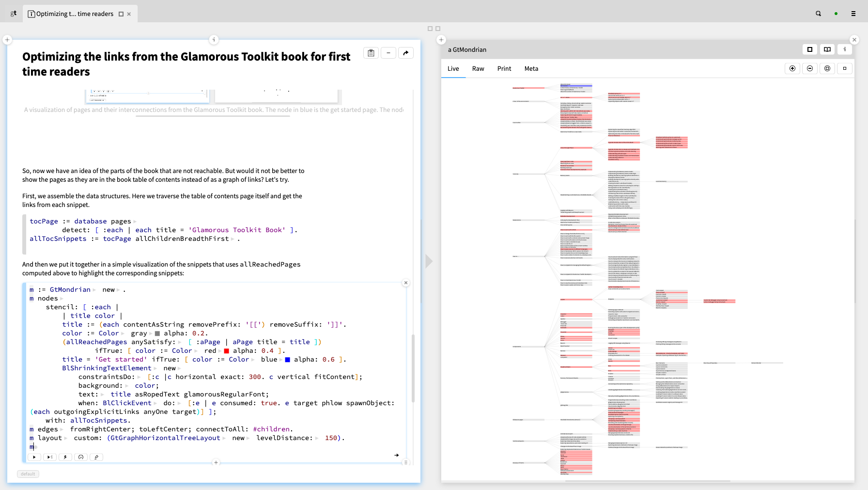Run the snippet with play button
The width and height of the screenshot is (868, 490).
34,457
